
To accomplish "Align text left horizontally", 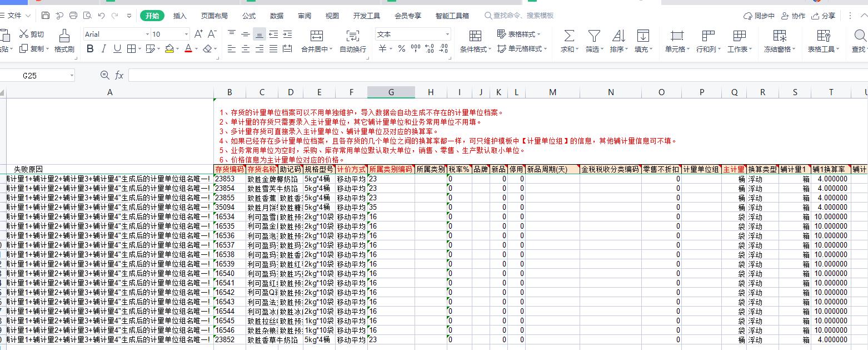I will click(232, 49).
